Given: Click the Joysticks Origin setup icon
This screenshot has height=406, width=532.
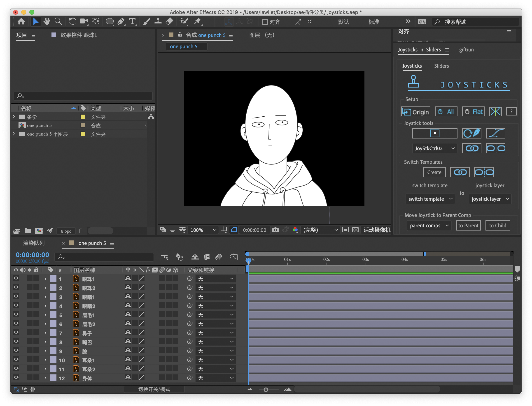Looking at the screenshot, I should [415, 112].
